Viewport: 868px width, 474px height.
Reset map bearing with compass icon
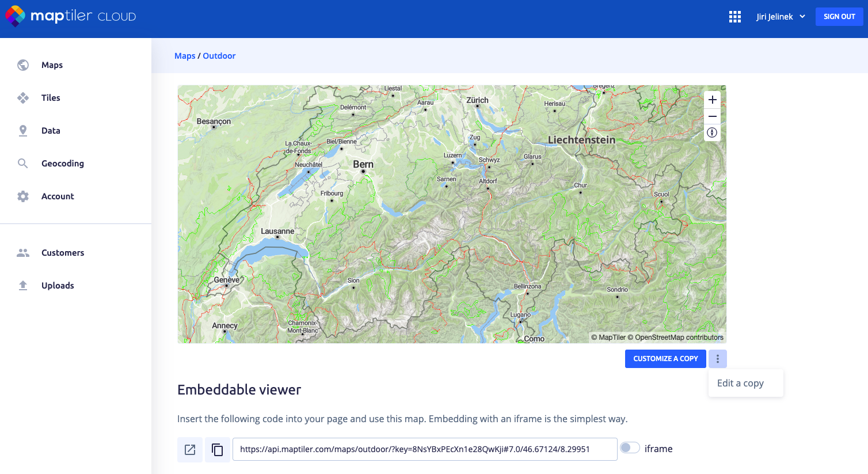click(x=712, y=132)
